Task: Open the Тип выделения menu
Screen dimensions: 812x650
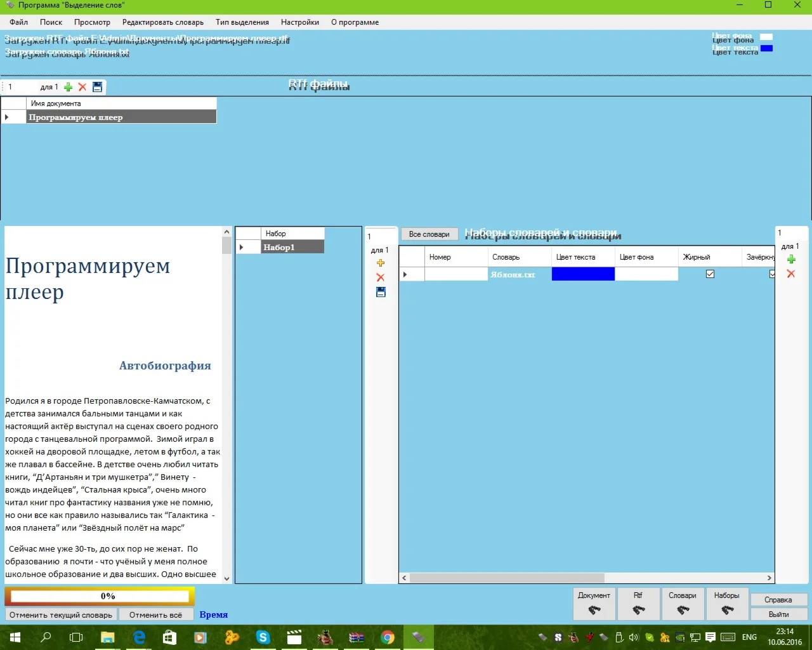Action: coord(242,22)
